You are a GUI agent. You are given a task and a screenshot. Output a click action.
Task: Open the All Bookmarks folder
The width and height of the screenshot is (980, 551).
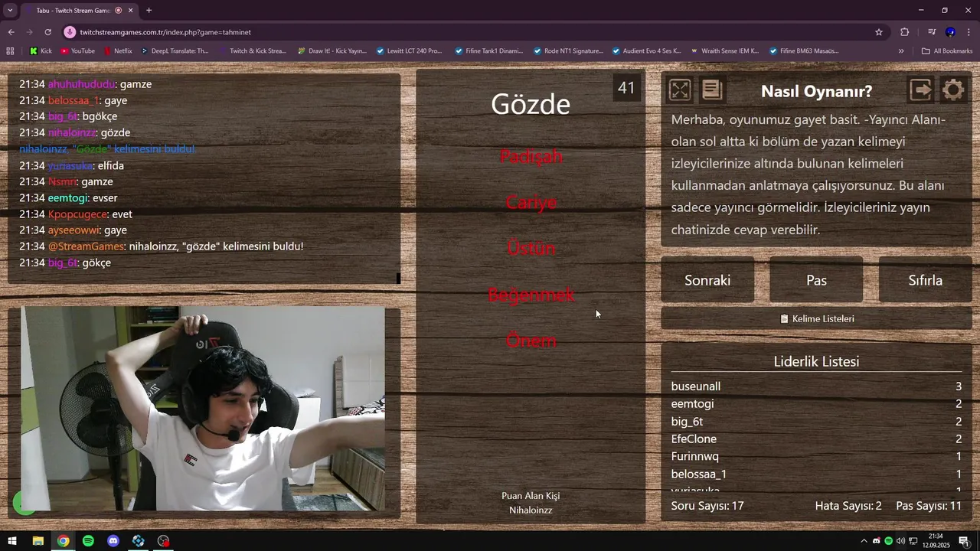pos(947,51)
